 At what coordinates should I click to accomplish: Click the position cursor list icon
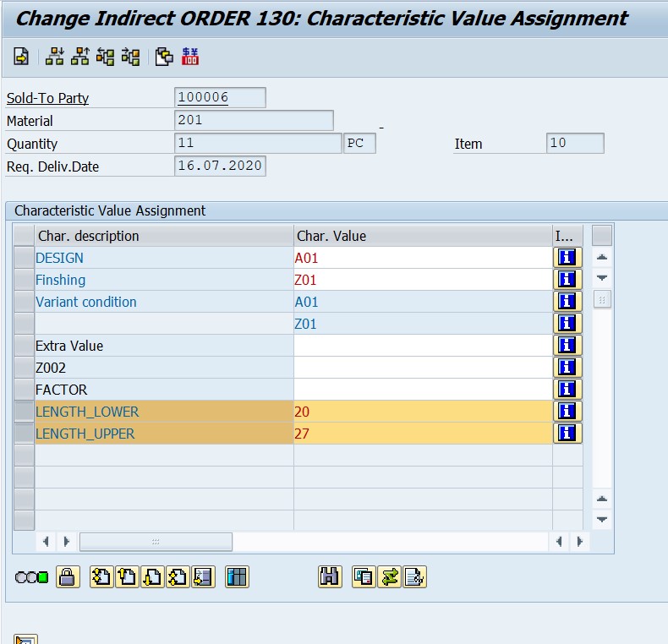click(203, 577)
